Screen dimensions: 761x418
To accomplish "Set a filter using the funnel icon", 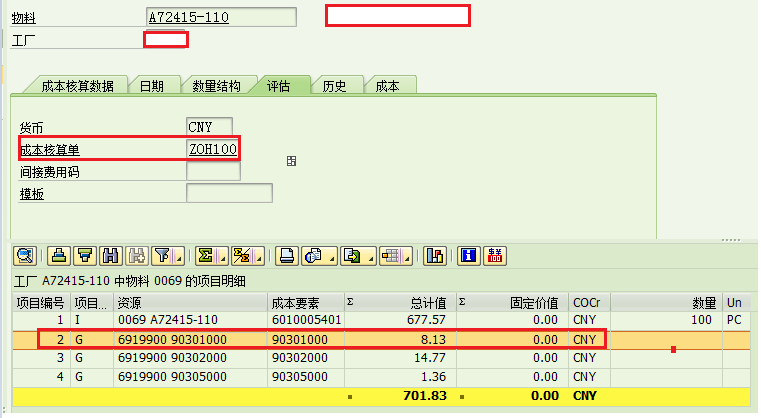I will [163, 255].
